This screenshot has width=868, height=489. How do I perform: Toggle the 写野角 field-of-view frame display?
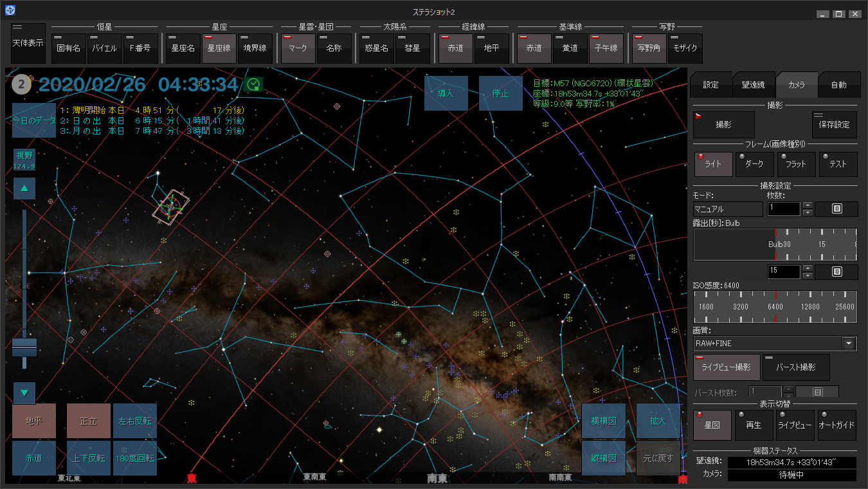[649, 48]
